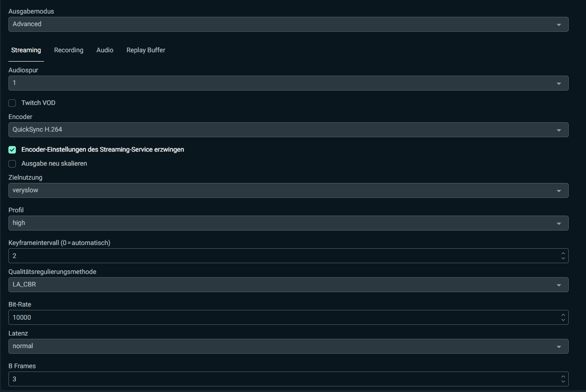Click the B Frames input field

pos(280,379)
